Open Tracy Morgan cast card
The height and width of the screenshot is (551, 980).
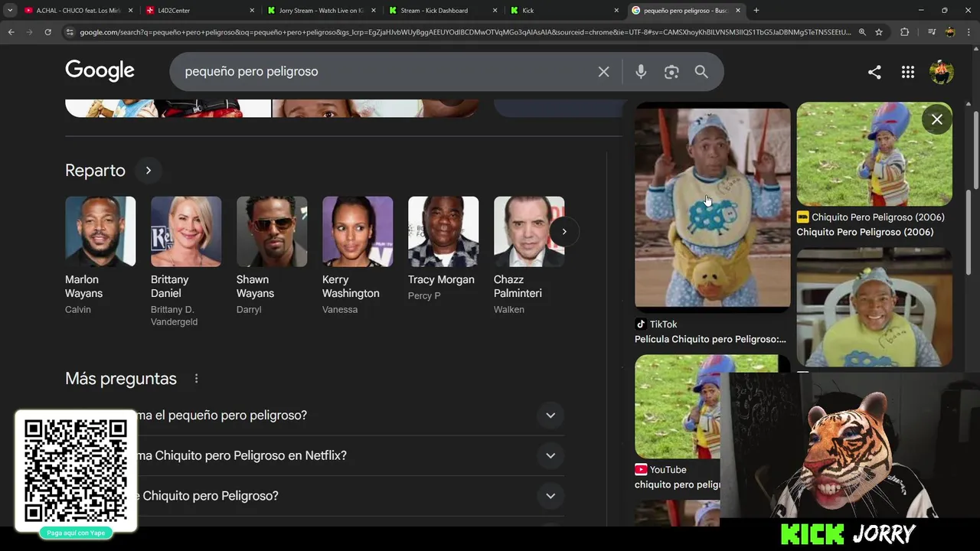click(443, 249)
